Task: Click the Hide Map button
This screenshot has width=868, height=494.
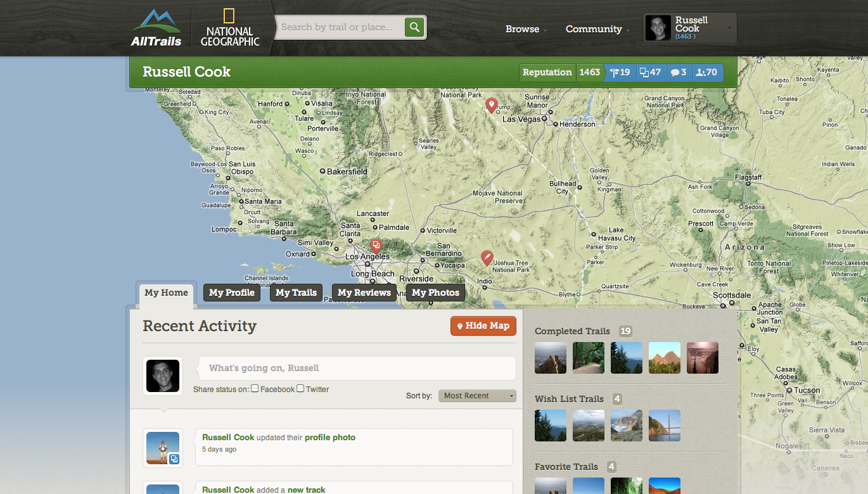Action: [483, 326]
